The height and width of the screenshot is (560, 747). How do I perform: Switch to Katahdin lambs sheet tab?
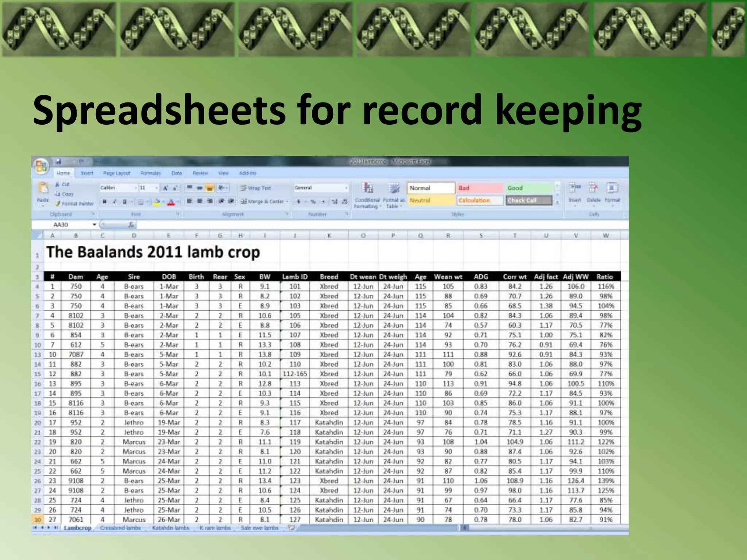[170, 528]
